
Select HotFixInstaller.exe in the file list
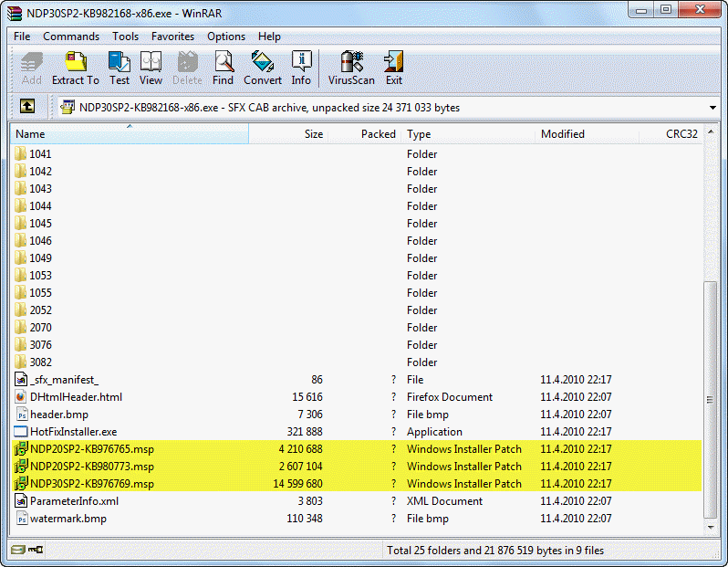click(x=73, y=432)
